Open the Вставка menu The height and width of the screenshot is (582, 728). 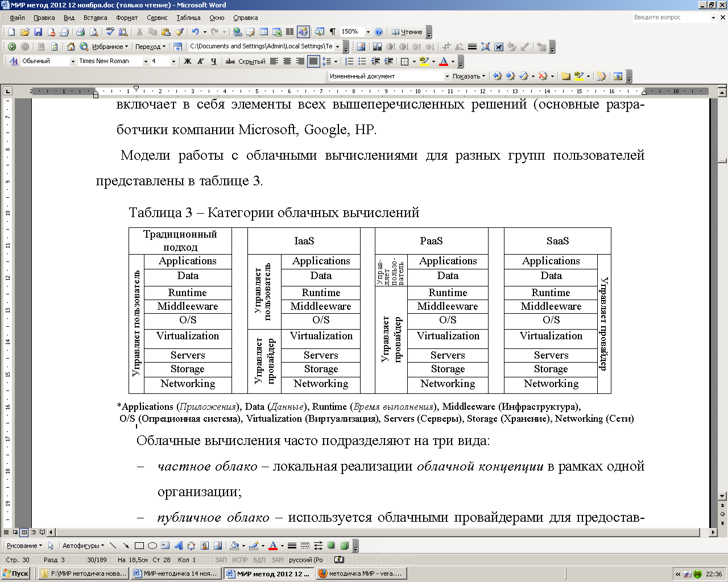pos(95,18)
